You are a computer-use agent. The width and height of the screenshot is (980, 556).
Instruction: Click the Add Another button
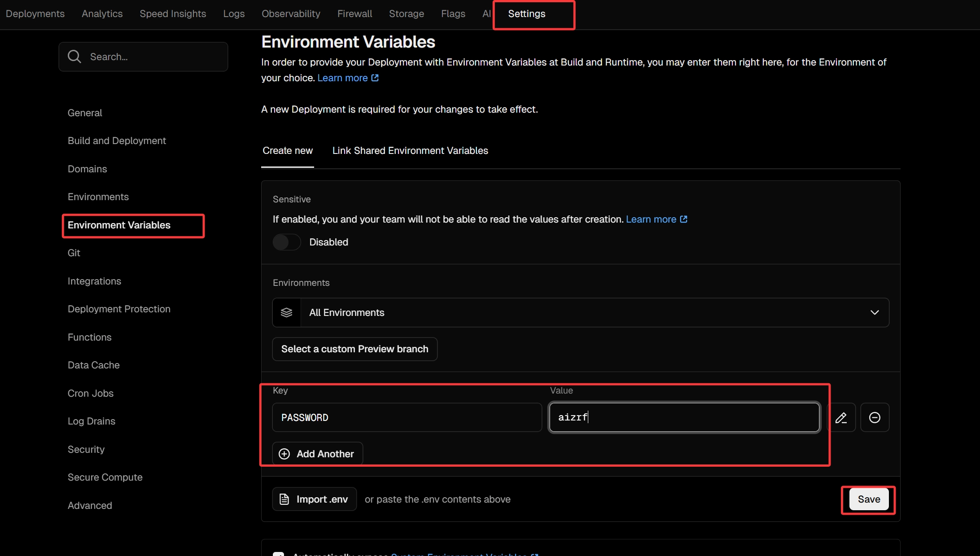318,454
